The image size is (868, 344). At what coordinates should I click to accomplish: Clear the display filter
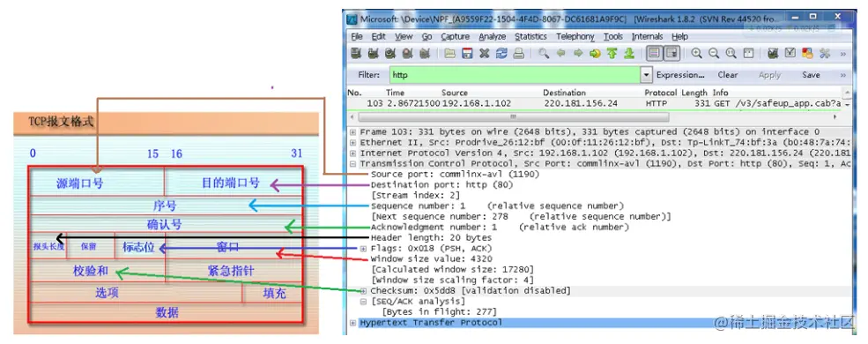point(727,75)
